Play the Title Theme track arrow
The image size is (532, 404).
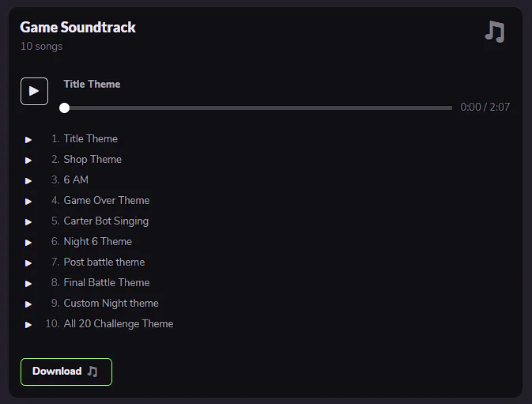(28, 140)
